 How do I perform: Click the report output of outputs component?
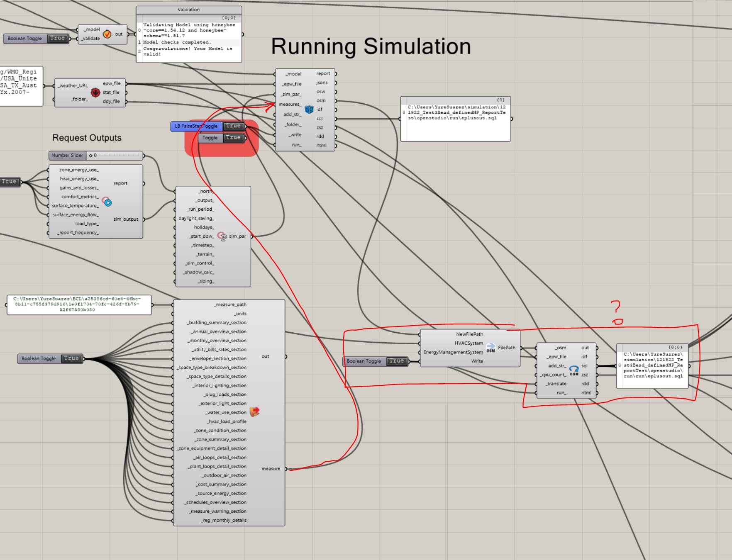[x=120, y=183]
